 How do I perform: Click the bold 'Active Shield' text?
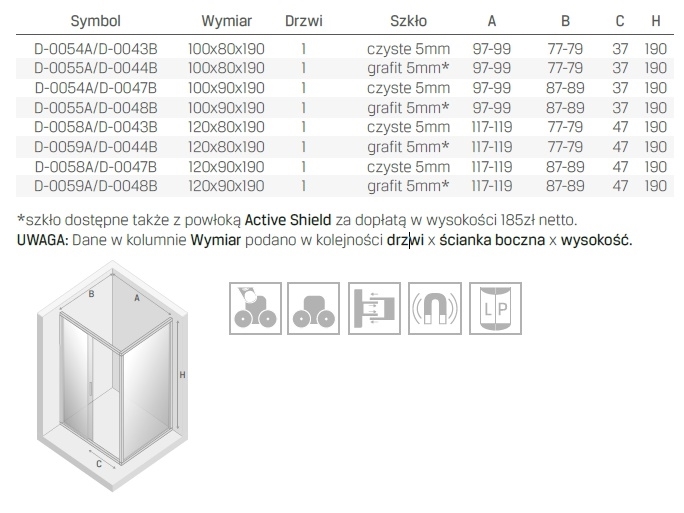point(288,220)
